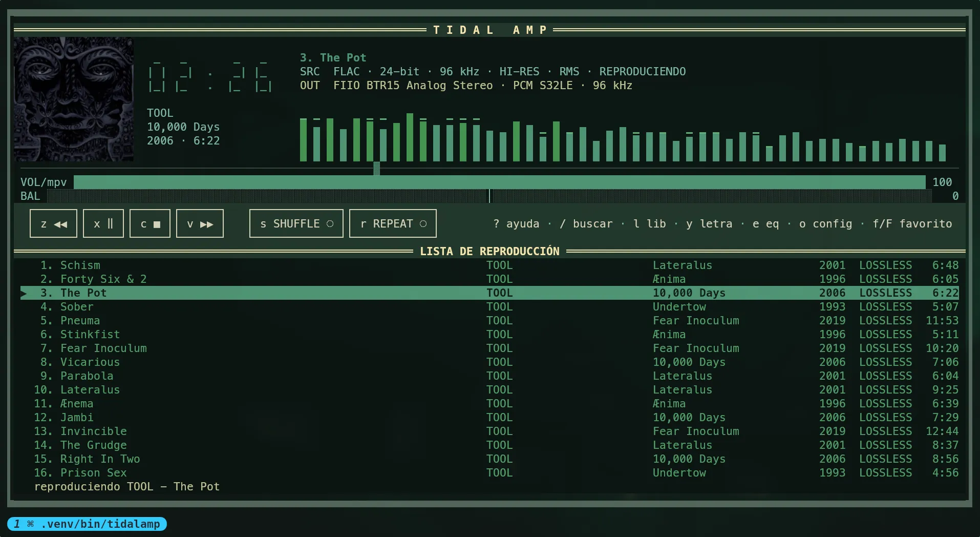The image size is (980, 537).
Task: Click the now-playing title '3. The Pot'
Action: click(333, 57)
